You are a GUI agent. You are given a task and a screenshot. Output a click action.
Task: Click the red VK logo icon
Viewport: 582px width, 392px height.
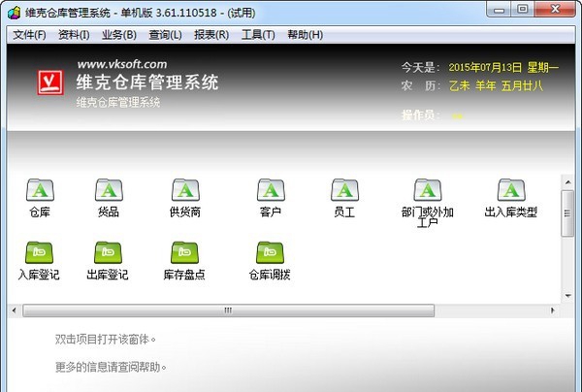50,82
